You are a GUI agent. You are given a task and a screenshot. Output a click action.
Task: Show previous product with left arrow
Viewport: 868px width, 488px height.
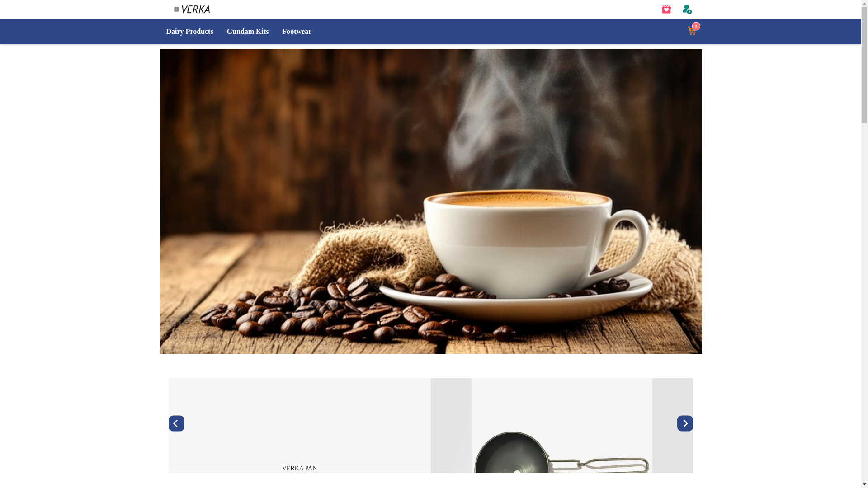[176, 423]
